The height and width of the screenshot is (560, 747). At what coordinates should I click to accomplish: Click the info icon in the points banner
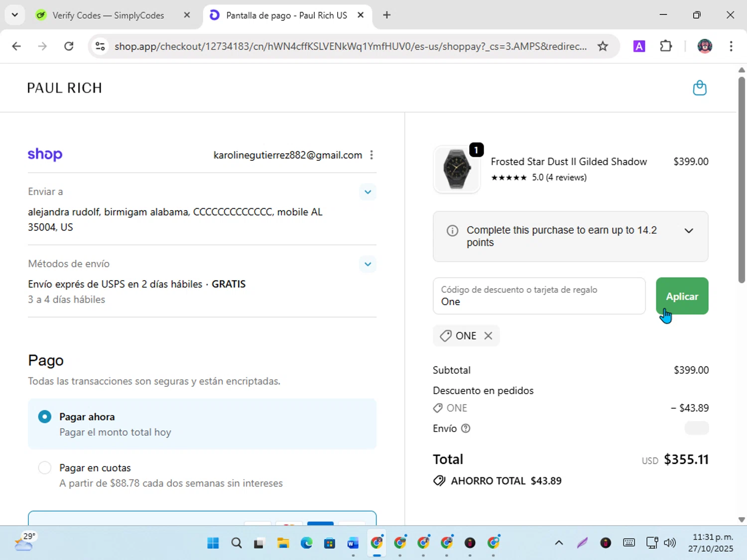coord(452,230)
